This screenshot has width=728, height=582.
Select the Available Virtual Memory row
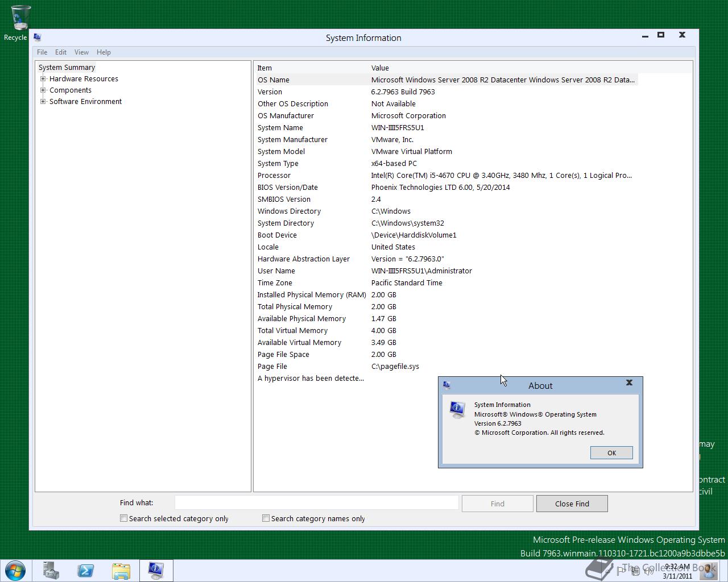coord(446,343)
